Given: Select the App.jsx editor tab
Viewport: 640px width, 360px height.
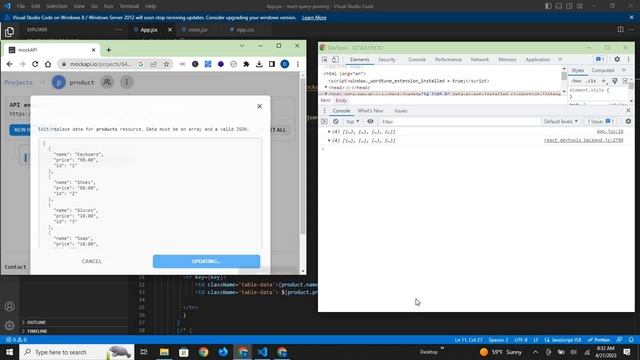Looking at the screenshot, I should [x=149, y=30].
